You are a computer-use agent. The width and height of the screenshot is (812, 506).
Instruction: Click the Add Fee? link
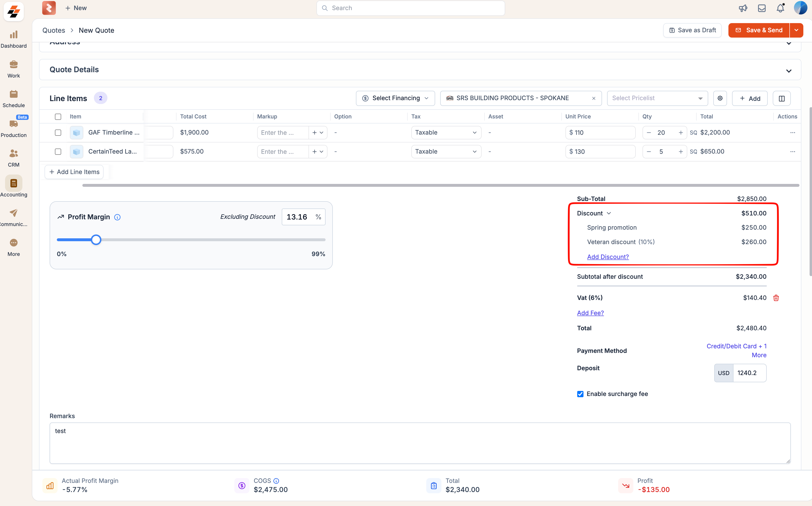click(590, 313)
